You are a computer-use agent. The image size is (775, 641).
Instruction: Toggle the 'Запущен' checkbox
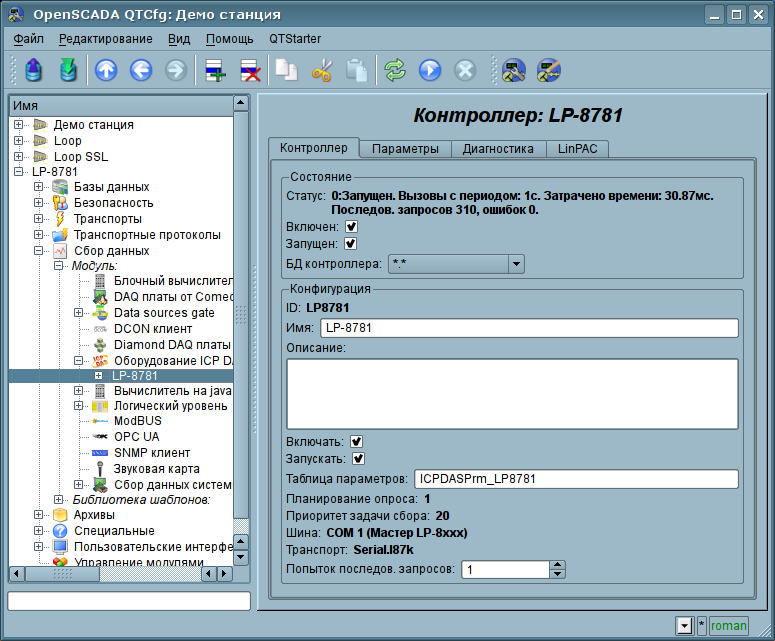click(x=351, y=244)
